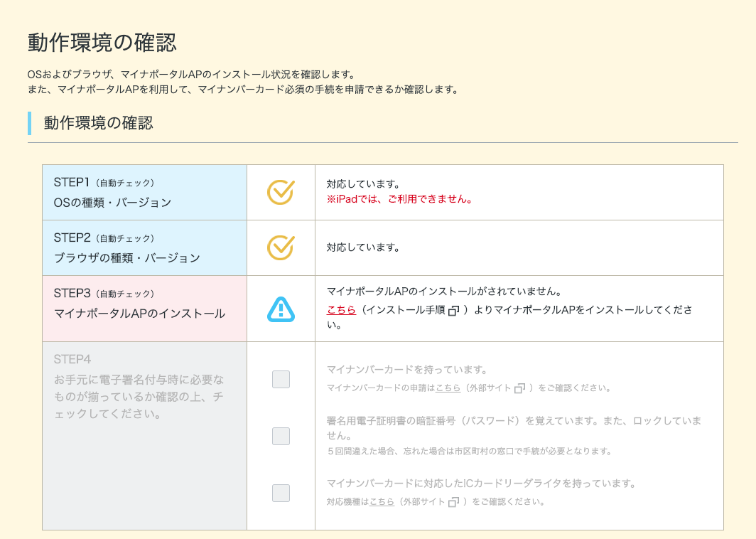Click external-link icon beside インストール手順
The image size is (756, 539).
pos(453,311)
